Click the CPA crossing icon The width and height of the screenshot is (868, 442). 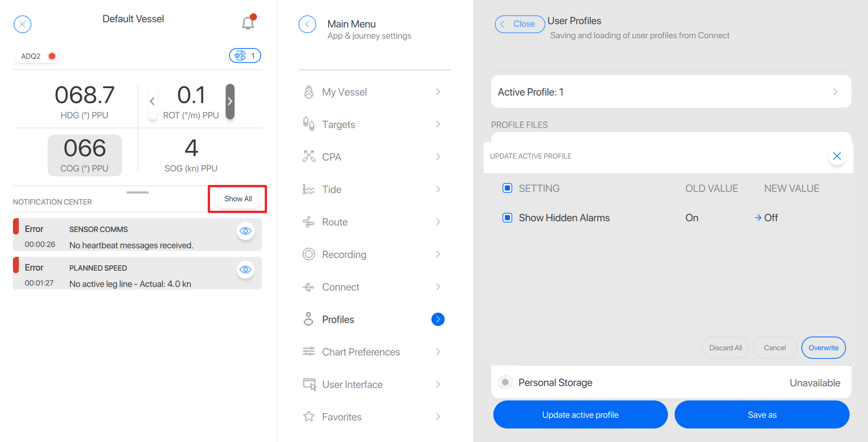tap(309, 157)
